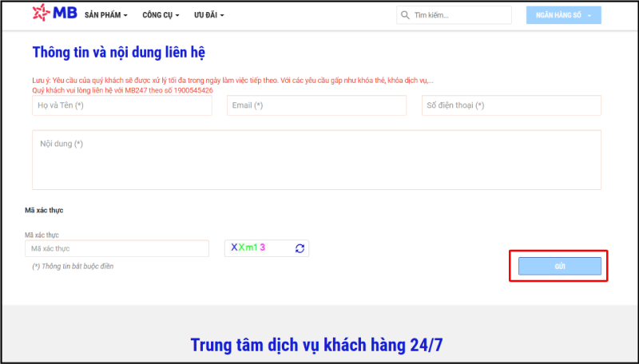
Task: Click the Số điện thoại field
Action: 511,105
